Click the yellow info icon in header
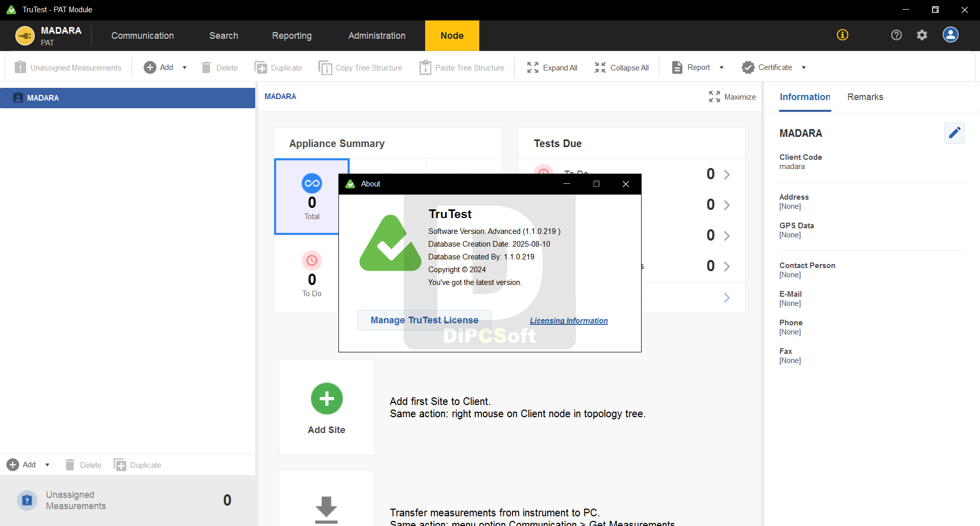 (x=843, y=35)
